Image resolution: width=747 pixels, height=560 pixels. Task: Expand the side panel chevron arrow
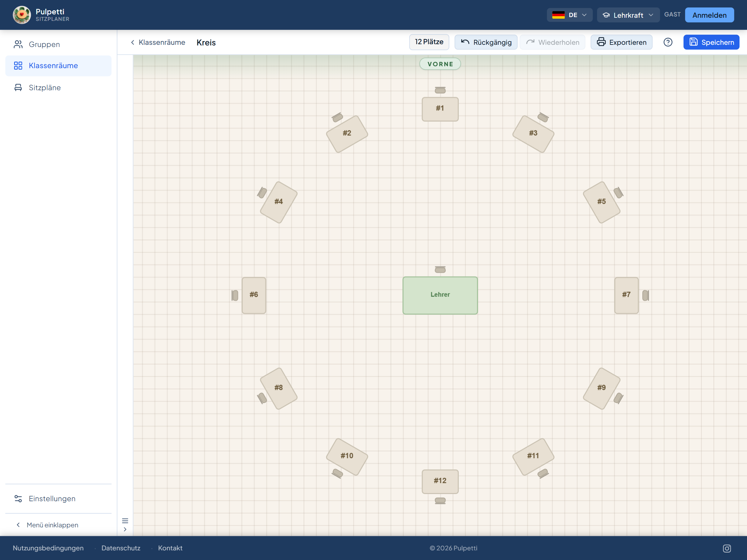pyautogui.click(x=125, y=529)
